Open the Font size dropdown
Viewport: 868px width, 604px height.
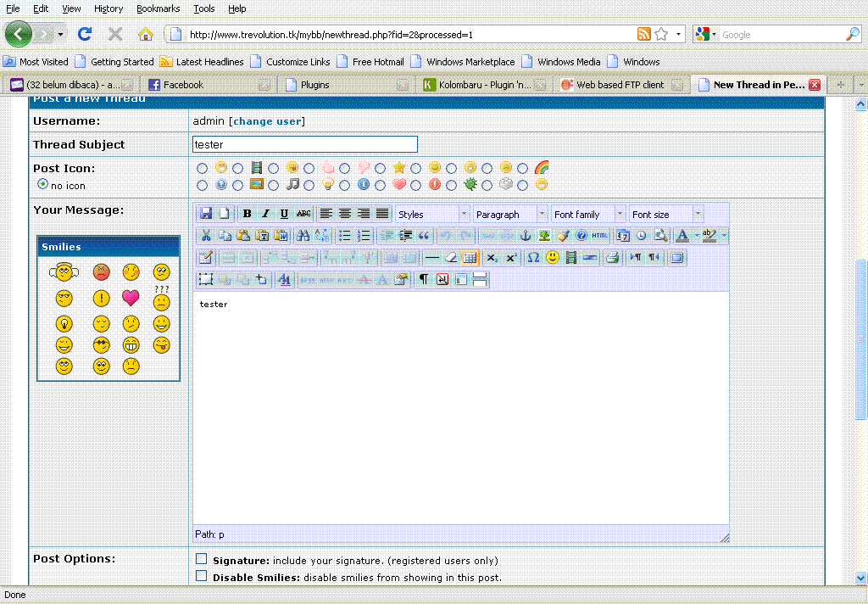(x=666, y=215)
